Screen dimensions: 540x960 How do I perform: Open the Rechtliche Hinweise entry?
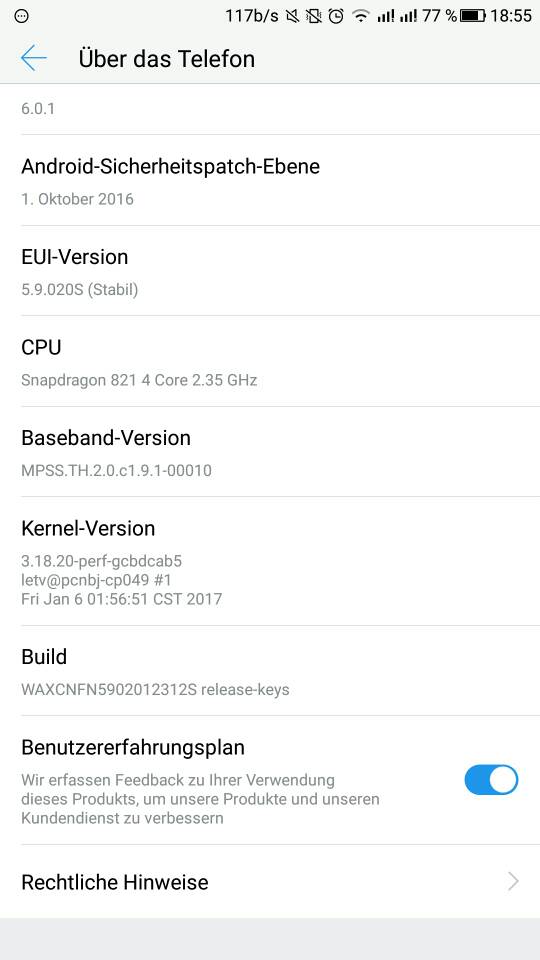click(270, 882)
